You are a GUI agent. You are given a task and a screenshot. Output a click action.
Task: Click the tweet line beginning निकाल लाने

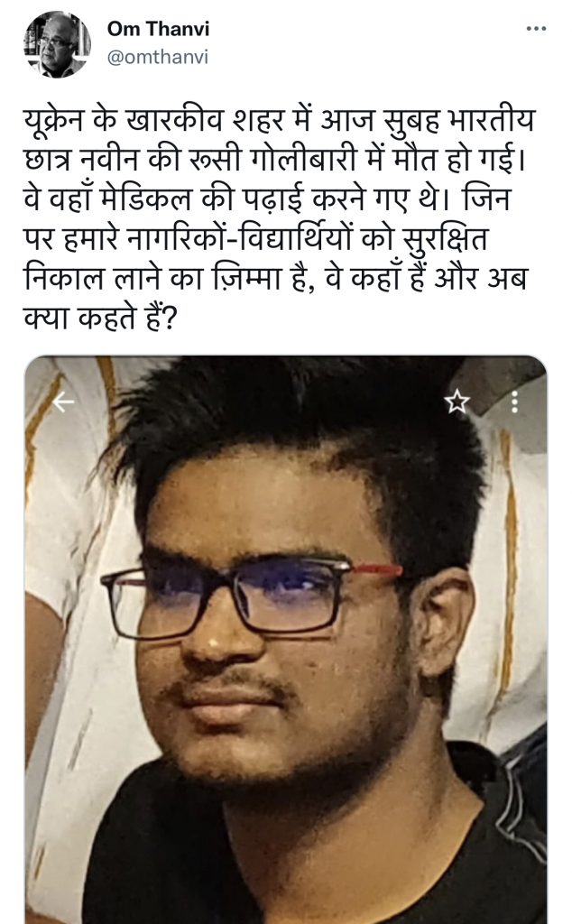pyautogui.click(x=275, y=278)
